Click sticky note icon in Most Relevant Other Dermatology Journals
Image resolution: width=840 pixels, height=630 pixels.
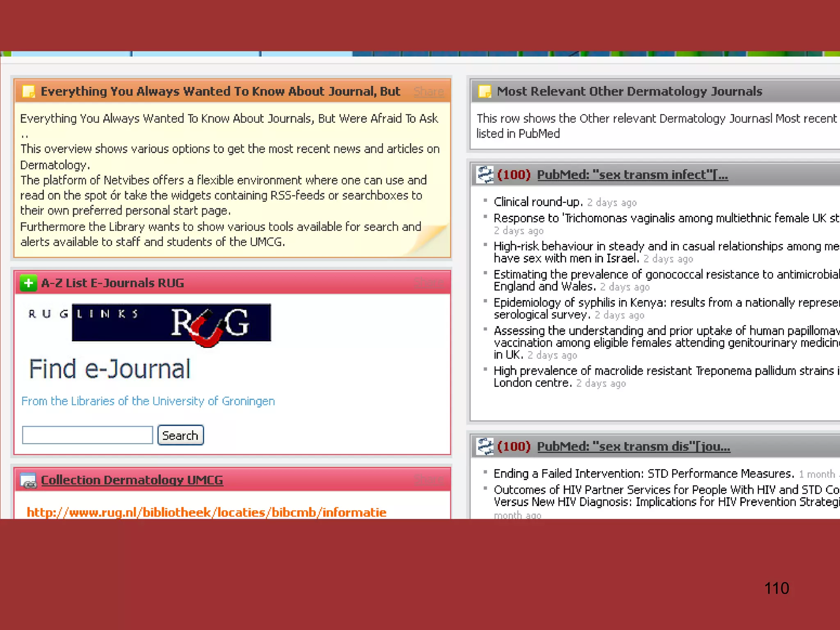click(x=484, y=91)
